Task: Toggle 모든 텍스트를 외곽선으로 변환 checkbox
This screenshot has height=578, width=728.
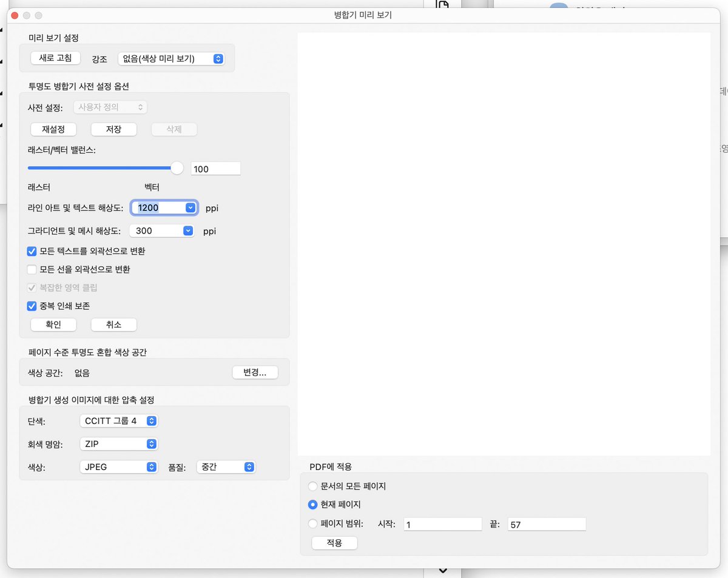Action: [x=32, y=250]
